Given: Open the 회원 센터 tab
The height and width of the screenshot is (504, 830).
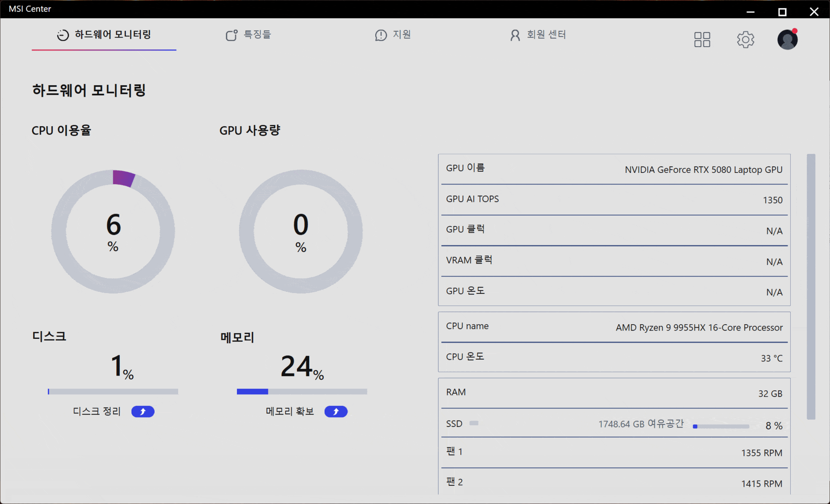Looking at the screenshot, I should pos(546,35).
